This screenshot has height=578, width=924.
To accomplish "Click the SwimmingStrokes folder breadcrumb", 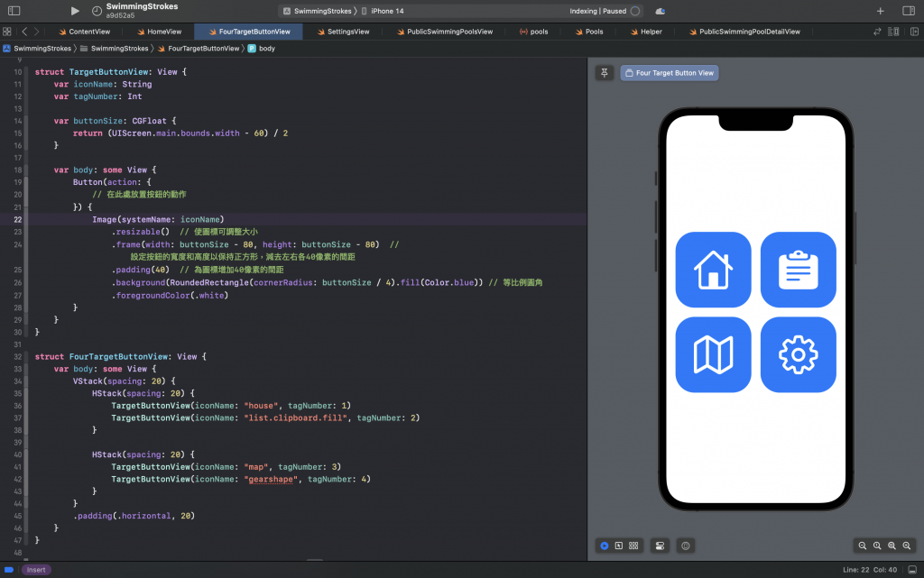I will tap(114, 49).
